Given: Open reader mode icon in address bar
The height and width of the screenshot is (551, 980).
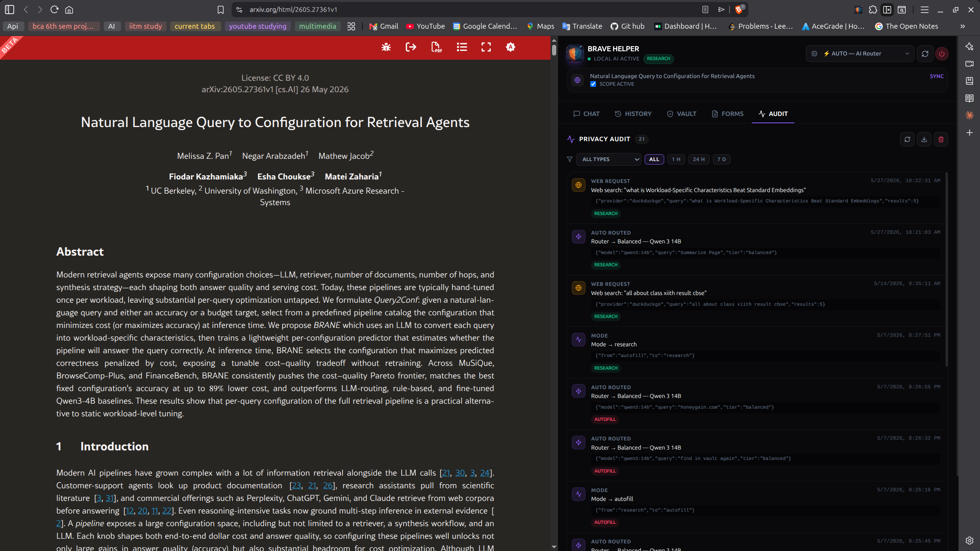Looking at the screenshot, I should point(705,10).
